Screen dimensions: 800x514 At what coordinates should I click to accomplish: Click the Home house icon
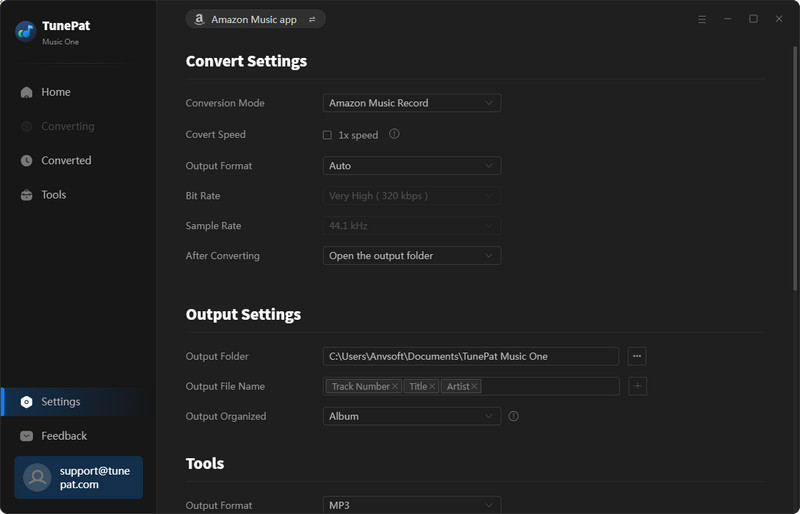[27, 92]
